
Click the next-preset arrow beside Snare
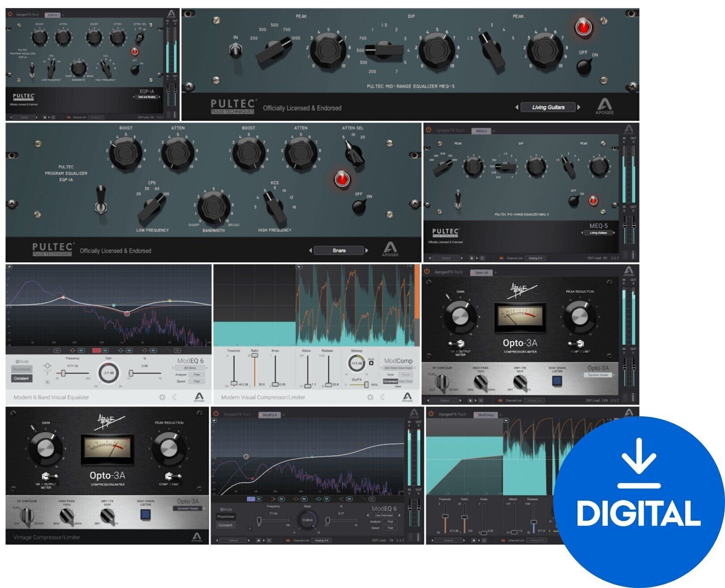click(368, 250)
